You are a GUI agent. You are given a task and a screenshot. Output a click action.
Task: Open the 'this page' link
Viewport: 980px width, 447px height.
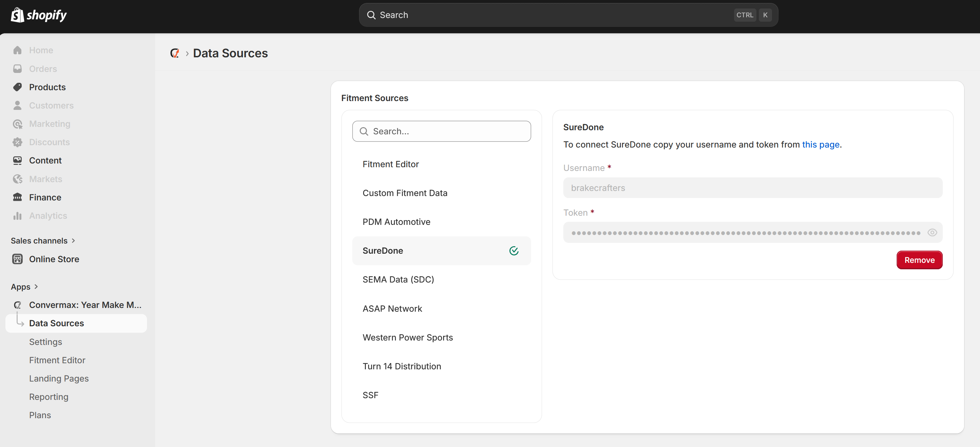tap(820, 145)
